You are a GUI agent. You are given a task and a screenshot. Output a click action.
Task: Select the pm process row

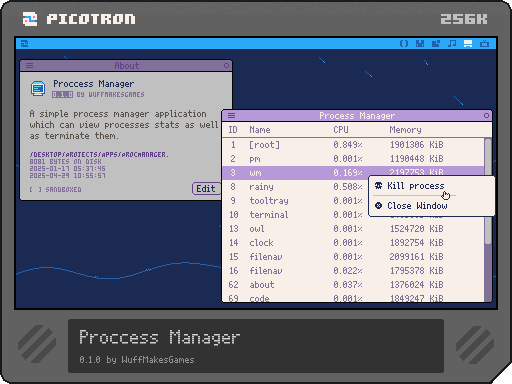coord(353,159)
